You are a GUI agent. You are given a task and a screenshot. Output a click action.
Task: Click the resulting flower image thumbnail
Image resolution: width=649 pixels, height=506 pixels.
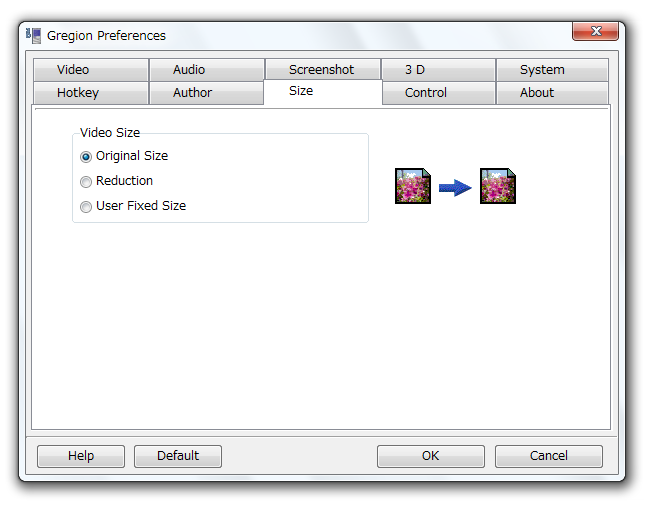[498, 186]
